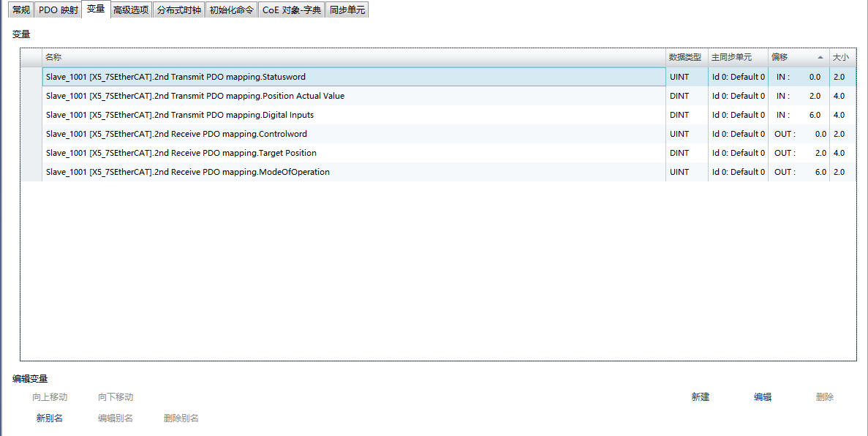The image size is (868, 436).
Task: Click the 偏移 column sort arrow
Action: coord(820,57)
